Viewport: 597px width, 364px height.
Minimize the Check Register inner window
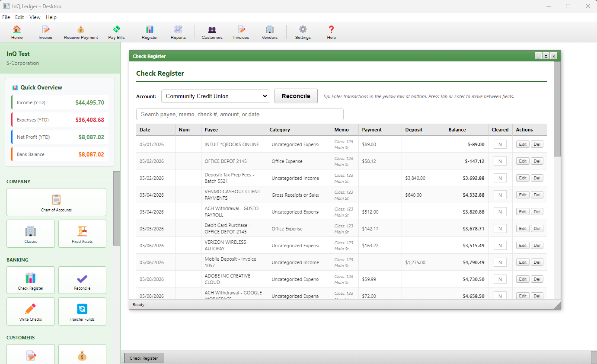click(x=538, y=56)
